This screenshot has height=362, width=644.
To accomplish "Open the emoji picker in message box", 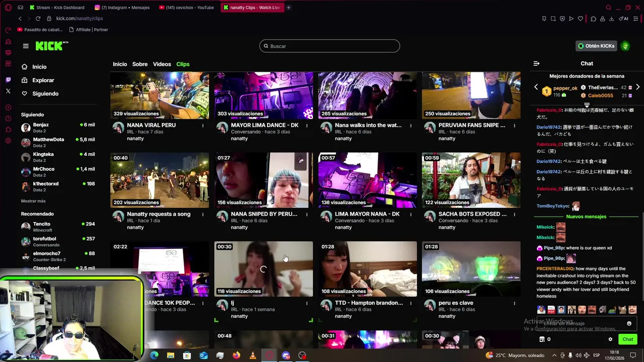I will point(629,323).
